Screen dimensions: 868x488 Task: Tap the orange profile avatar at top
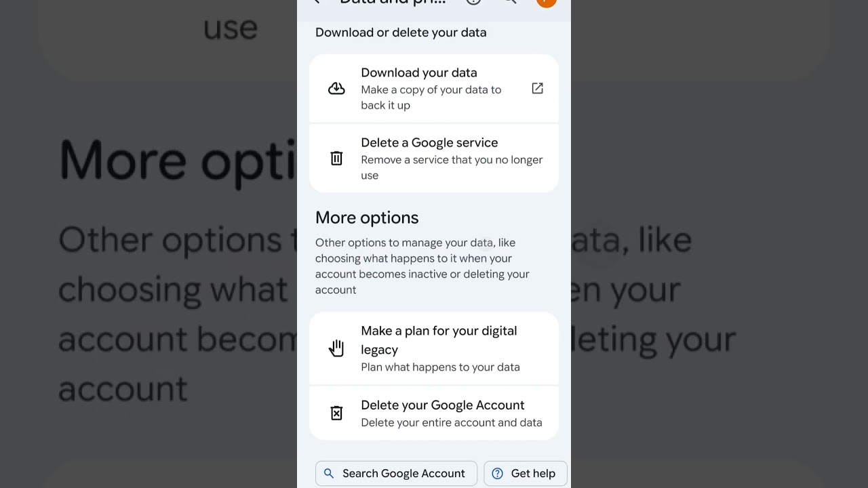[546, 2]
